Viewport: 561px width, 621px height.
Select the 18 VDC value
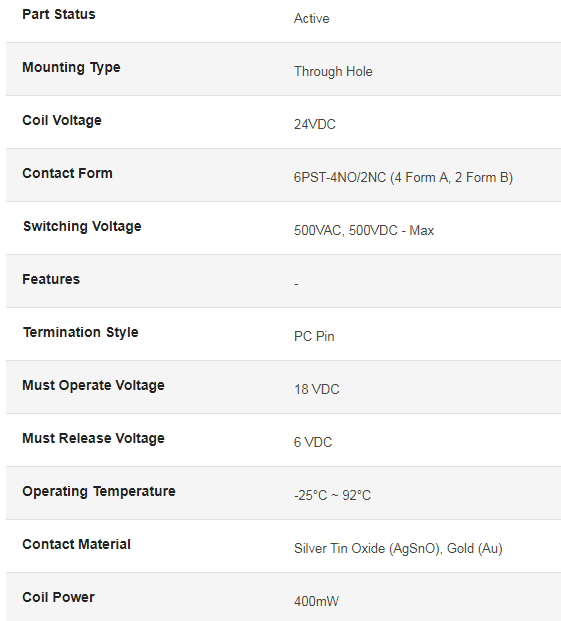click(317, 389)
